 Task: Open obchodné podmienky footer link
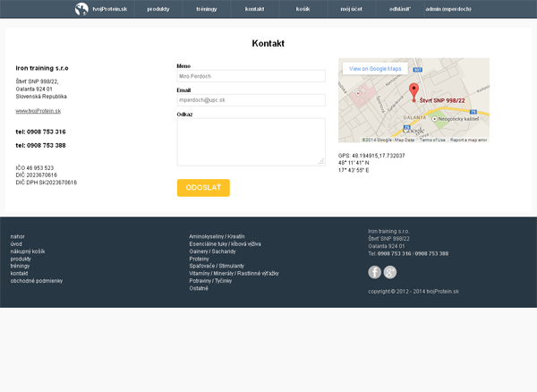pyautogui.click(x=37, y=281)
